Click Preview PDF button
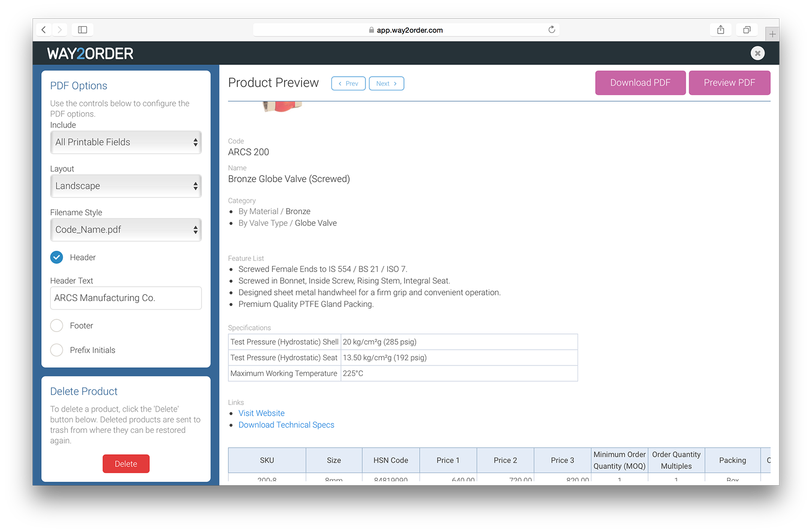 (x=730, y=83)
